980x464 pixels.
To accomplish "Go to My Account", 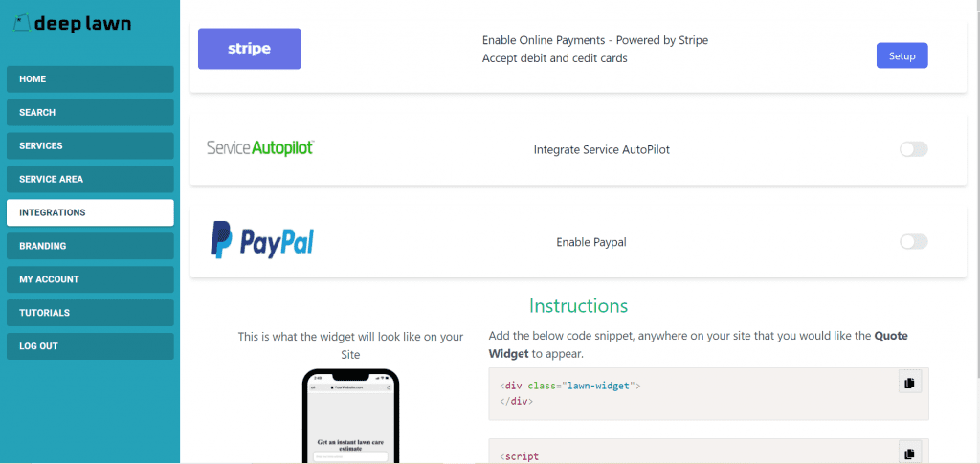I will [x=90, y=279].
